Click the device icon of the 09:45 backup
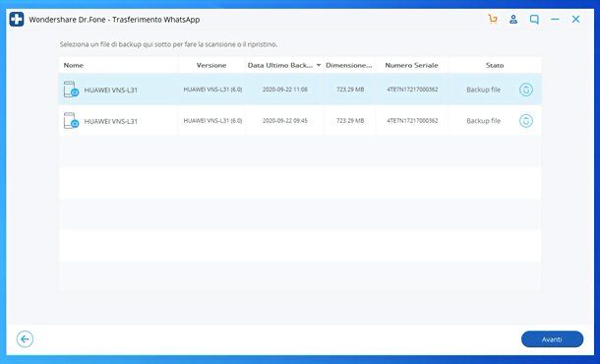The image size is (600, 364). 71,121
